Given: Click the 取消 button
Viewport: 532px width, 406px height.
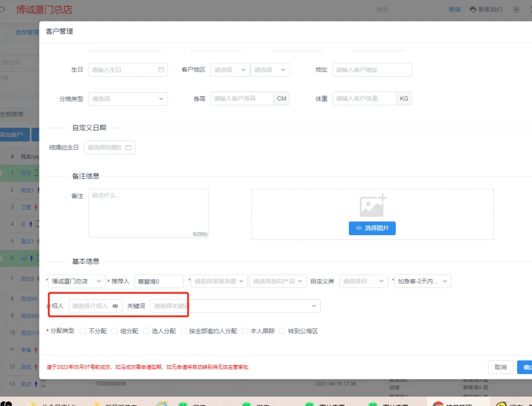Looking at the screenshot, I should point(500,367).
